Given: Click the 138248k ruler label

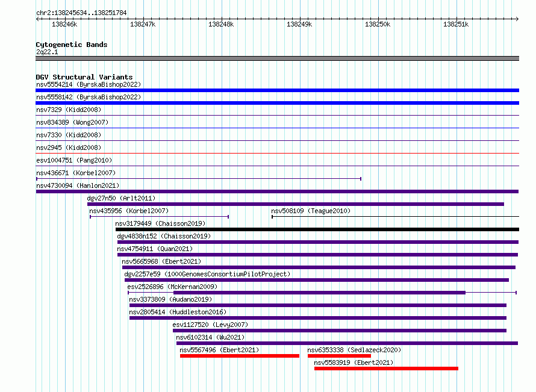Looking at the screenshot, I should 221,24.
